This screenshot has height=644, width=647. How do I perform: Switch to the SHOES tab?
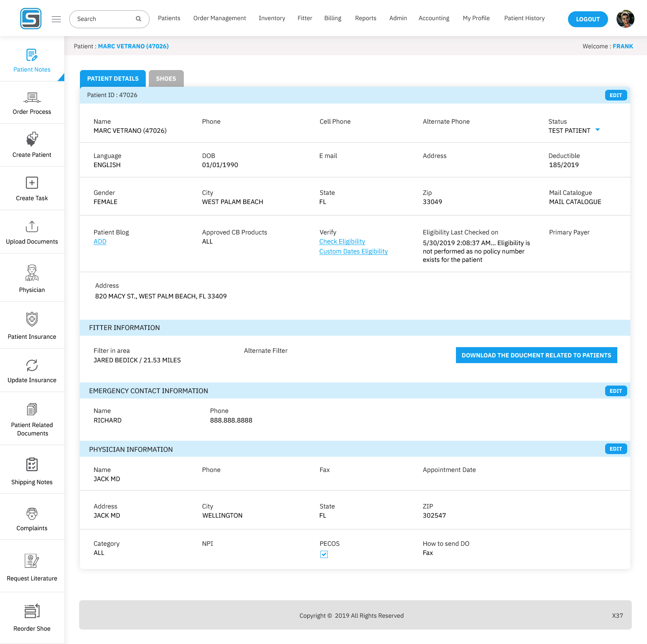click(x=166, y=78)
